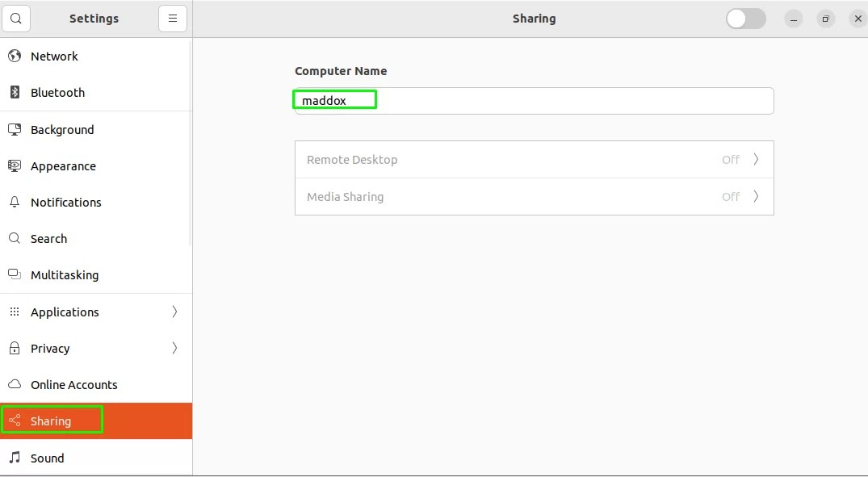Expand the Applications settings section

pyautogui.click(x=174, y=312)
